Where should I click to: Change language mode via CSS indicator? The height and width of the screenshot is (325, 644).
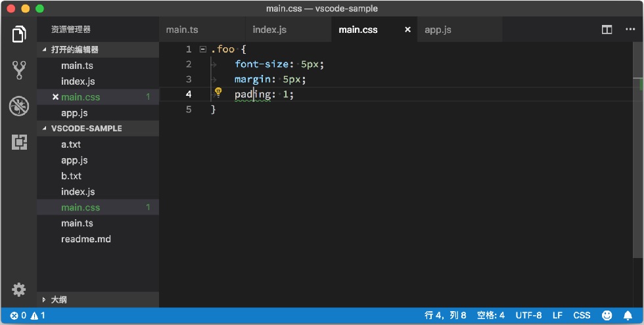coord(582,315)
